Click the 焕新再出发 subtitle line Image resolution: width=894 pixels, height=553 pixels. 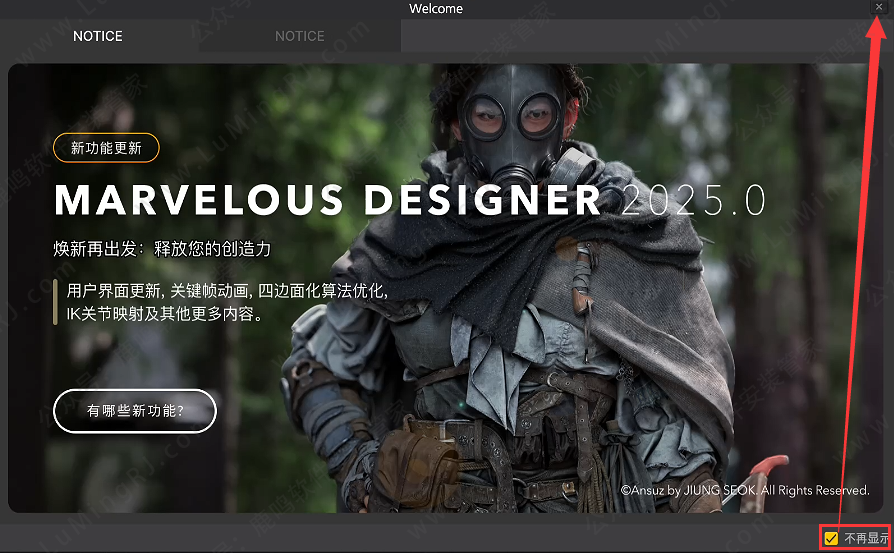pyautogui.click(x=162, y=248)
